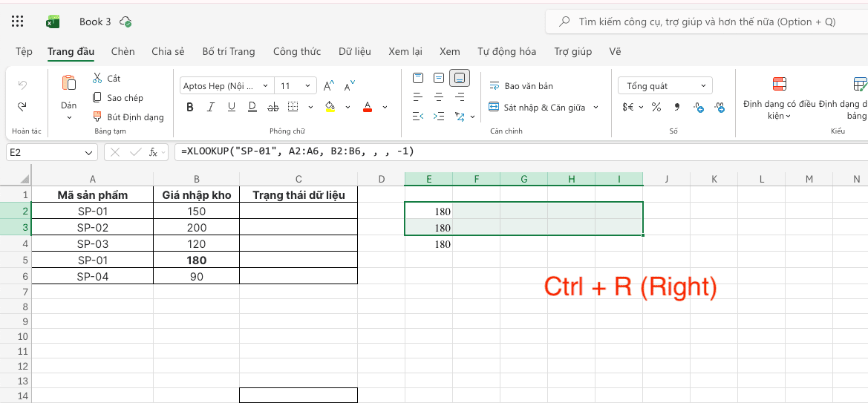This screenshot has height=403, width=868.
Task: Toggle strikethrough formatting
Action: (x=273, y=107)
